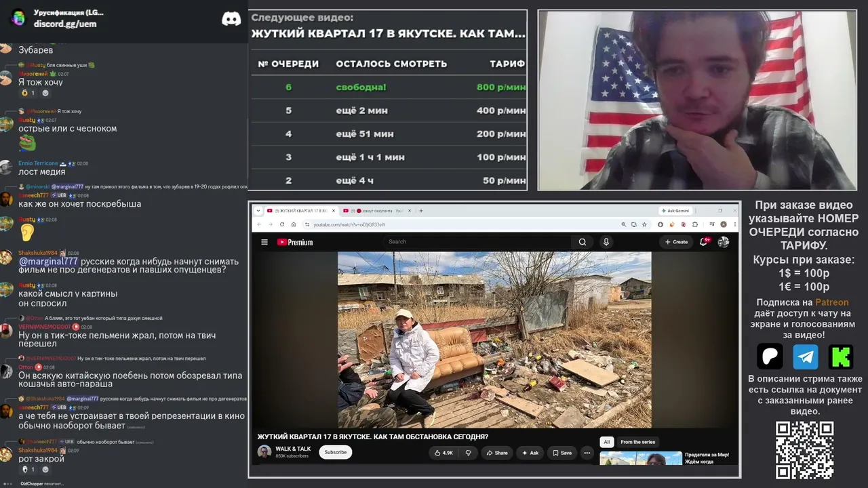Click the Ask button under the video
The width and height of the screenshot is (868, 488).
point(530,453)
